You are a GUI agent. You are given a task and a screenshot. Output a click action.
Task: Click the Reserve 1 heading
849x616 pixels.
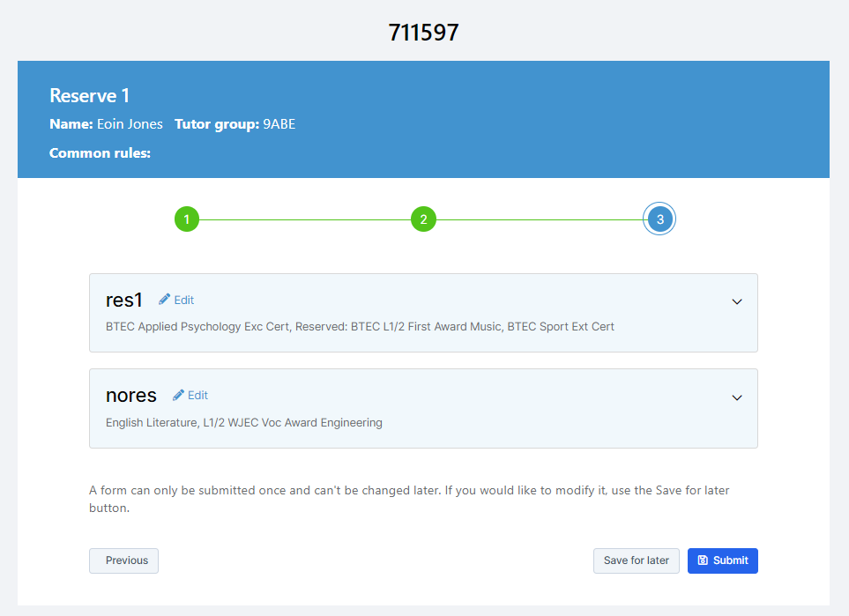pos(89,96)
